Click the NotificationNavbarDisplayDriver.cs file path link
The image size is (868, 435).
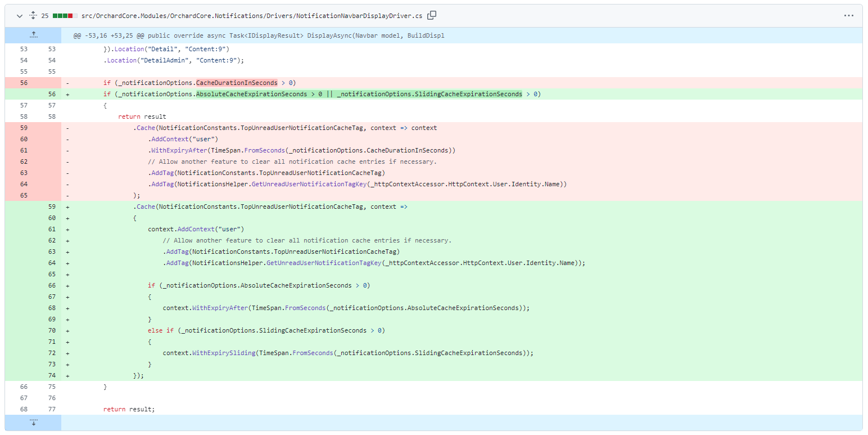tap(252, 16)
